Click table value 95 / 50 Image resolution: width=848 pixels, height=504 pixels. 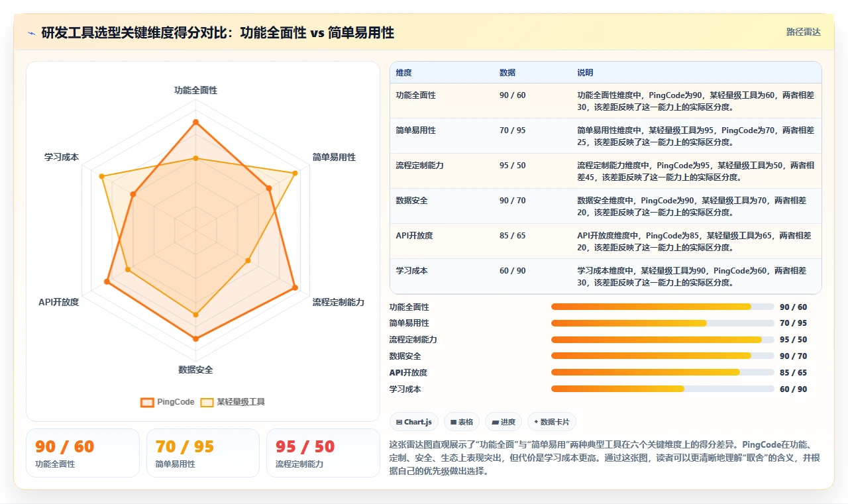(x=512, y=166)
